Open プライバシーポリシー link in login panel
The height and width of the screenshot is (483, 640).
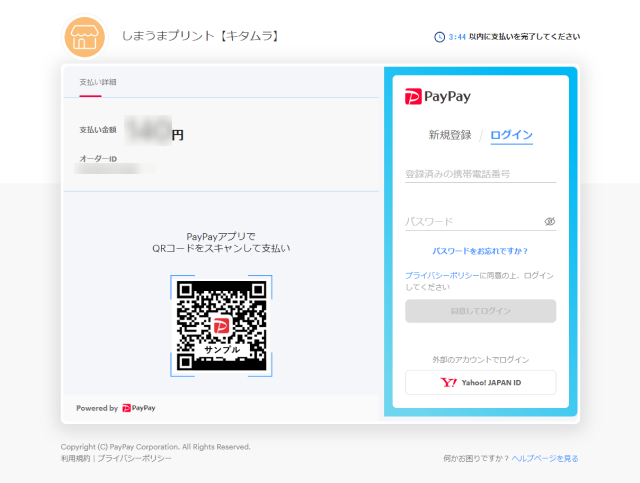point(442,276)
